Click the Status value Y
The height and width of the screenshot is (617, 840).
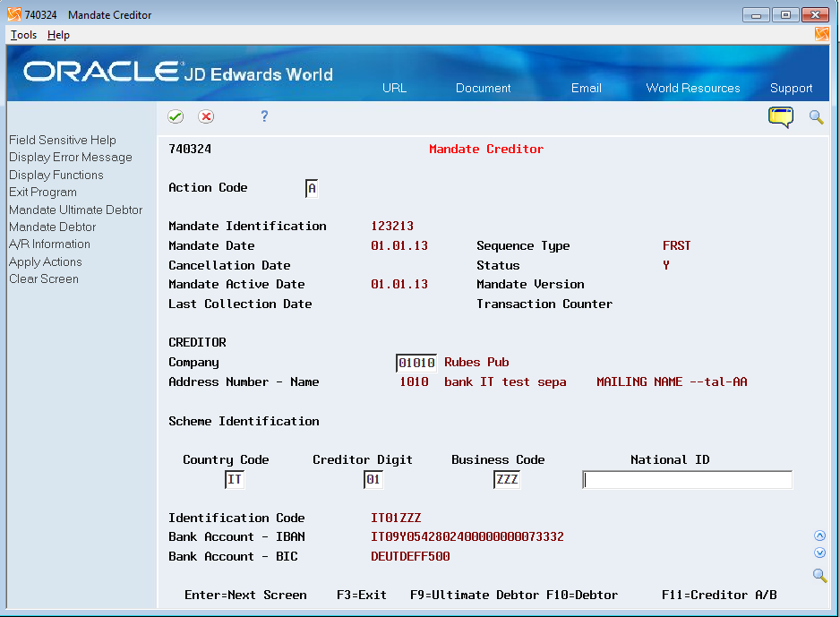point(666,265)
